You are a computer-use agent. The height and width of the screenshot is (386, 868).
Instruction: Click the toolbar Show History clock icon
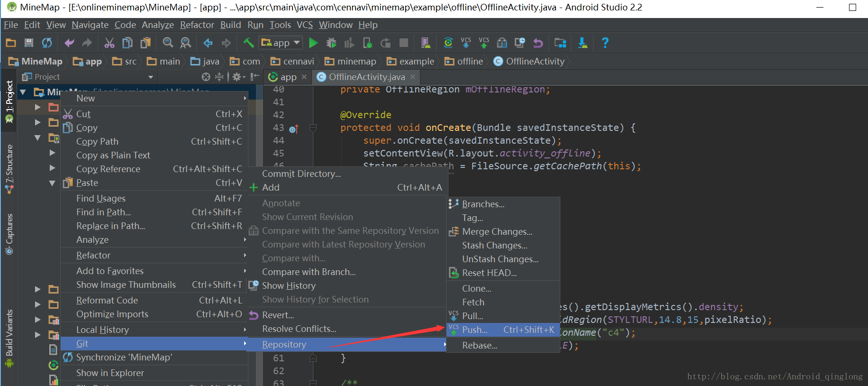[x=520, y=43]
